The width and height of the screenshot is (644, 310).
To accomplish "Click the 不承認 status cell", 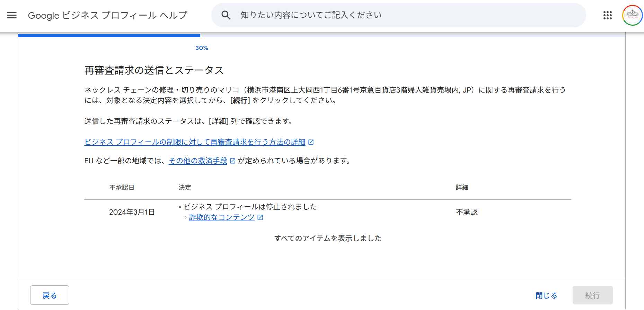I will coord(467,212).
